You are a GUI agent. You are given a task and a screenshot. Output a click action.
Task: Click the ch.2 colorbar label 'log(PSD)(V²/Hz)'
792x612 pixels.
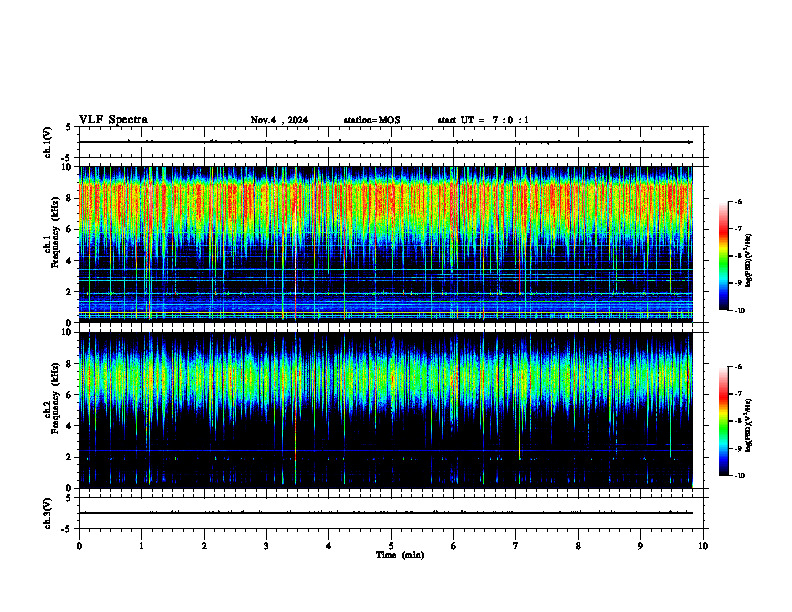coord(749,425)
